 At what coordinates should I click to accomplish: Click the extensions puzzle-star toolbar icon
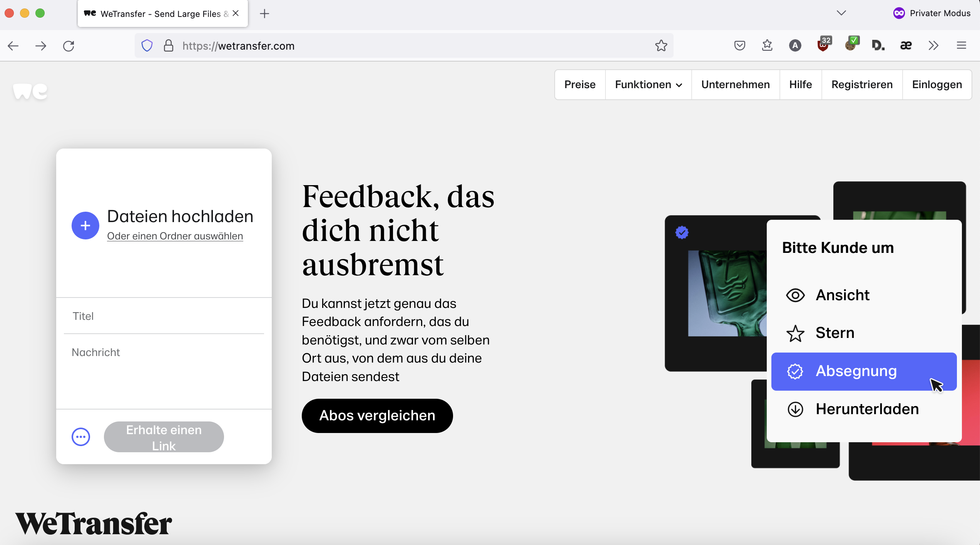(x=767, y=46)
